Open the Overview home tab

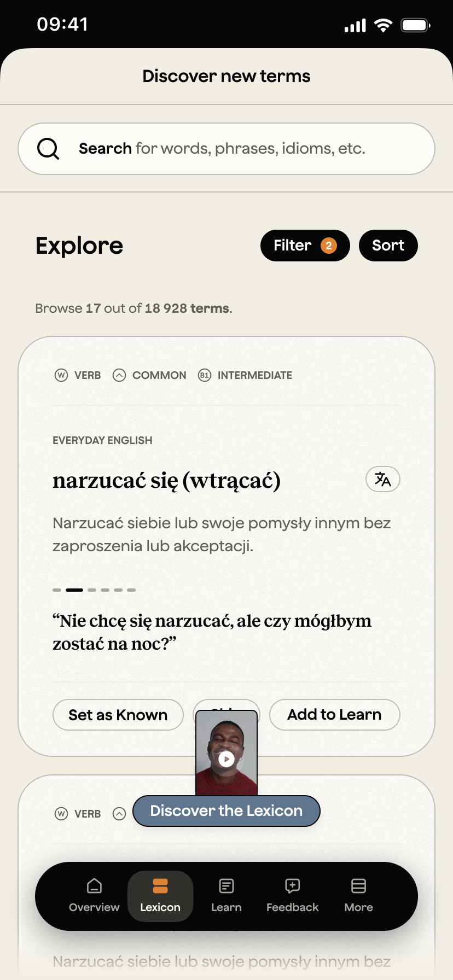click(94, 895)
